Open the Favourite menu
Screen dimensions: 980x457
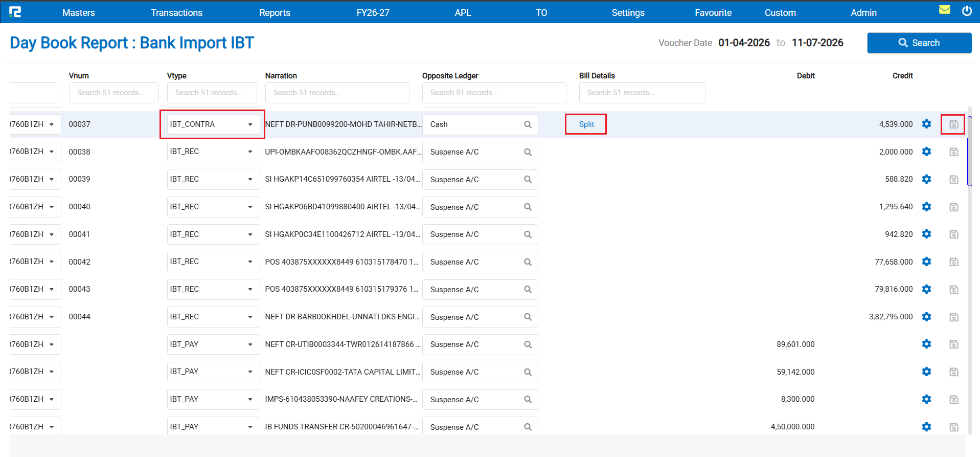713,13
